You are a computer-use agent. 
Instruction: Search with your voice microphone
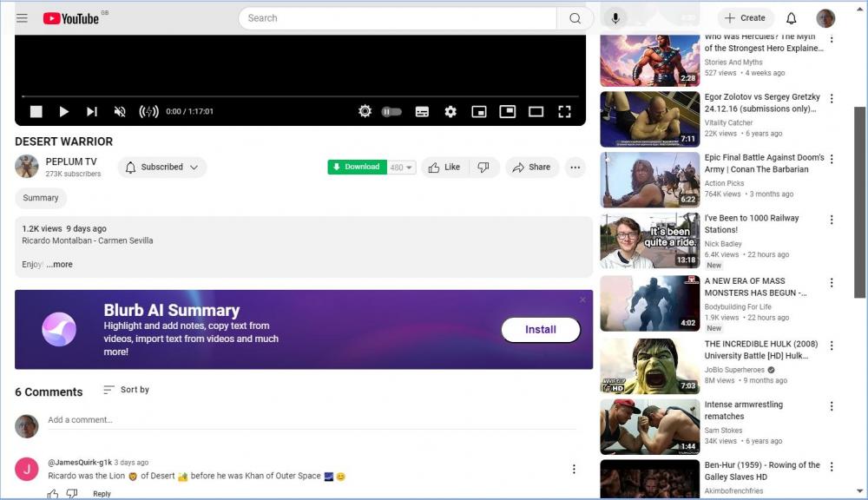click(615, 18)
